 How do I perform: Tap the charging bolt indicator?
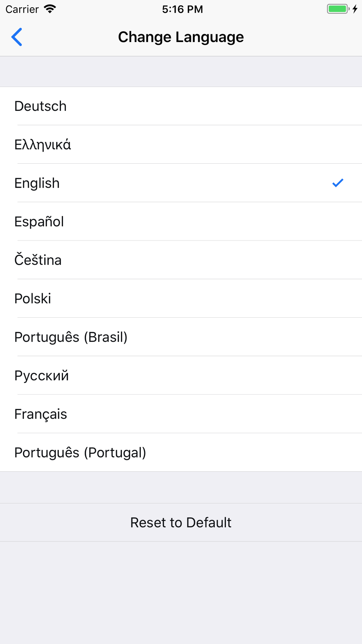[x=355, y=9]
